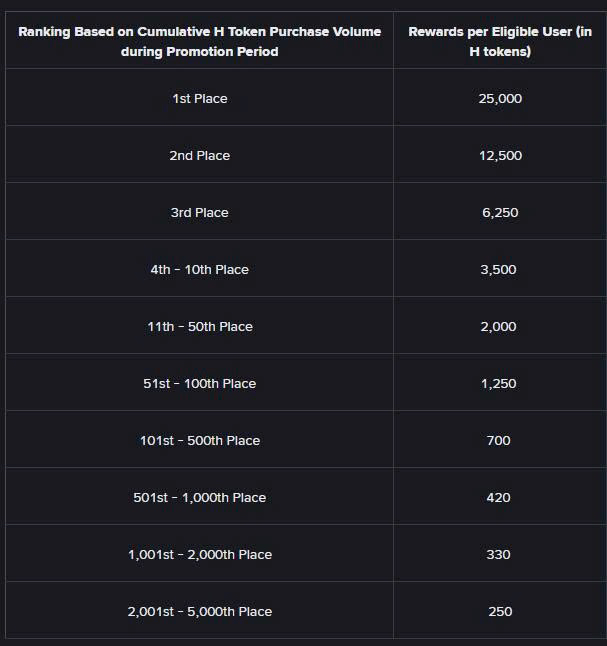The height and width of the screenshot is (646, 607).
Task: Click the 3,500 reward value
Action: [499, 270]
